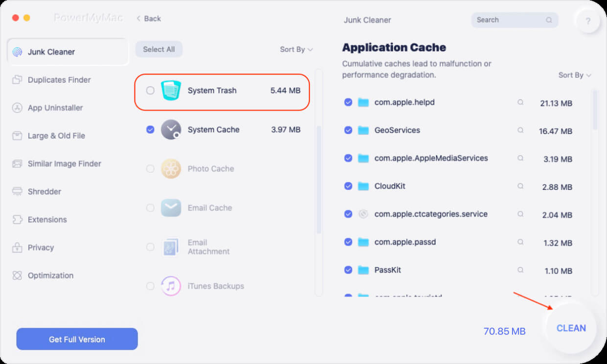Click the com.apple.helpd folder icon
The width and height of the screenshot is (607, 364).
pos(363,102)
